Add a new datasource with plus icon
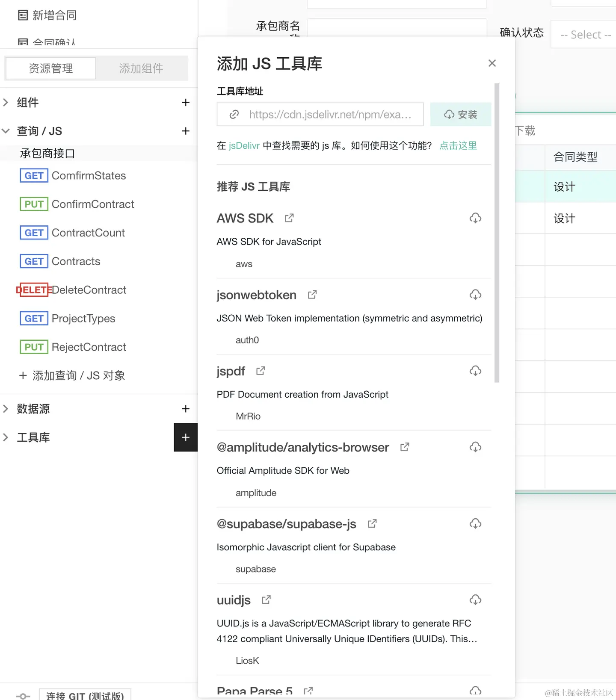616x700 pixels. pyautogui.click(x=186, y=409)
